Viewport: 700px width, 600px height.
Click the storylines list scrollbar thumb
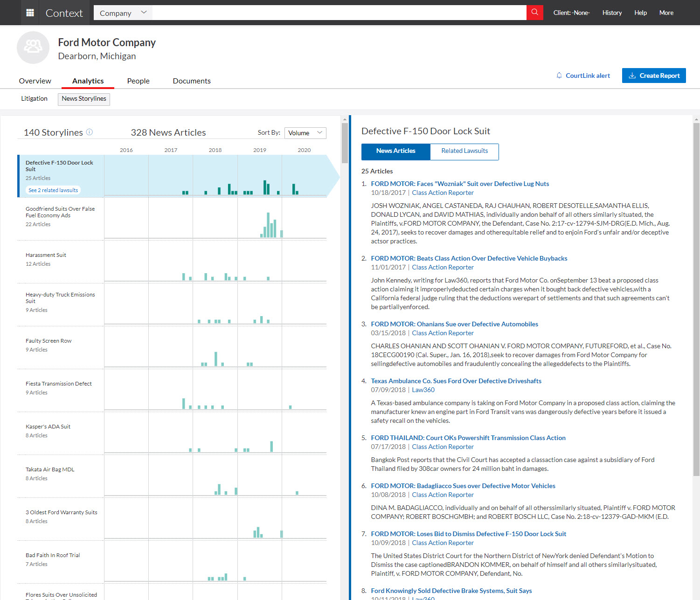345,143
